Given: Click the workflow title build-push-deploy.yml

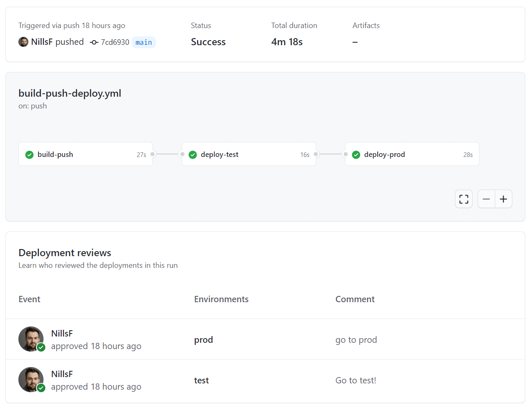Looking at the screenshot, I should pos(69,93).
